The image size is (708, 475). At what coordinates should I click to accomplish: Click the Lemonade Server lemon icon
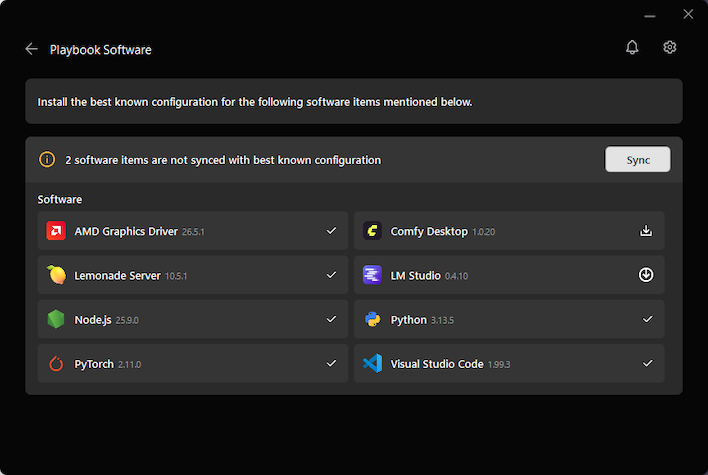(x=56, y=275)
